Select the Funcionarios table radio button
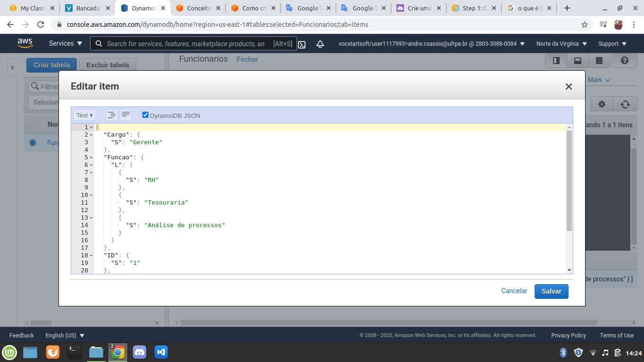The image size is (644, 362). point(33,142)
